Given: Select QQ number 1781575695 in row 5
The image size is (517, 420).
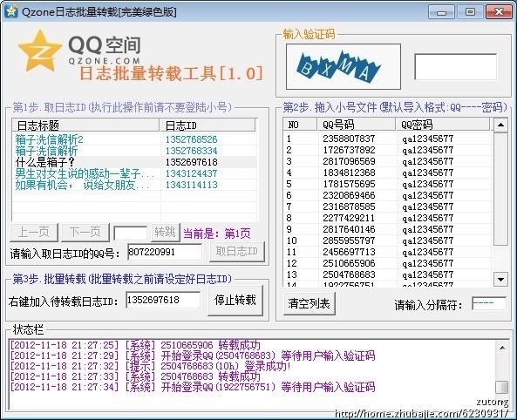Looking at the screenshot, I should pos(349,184).
